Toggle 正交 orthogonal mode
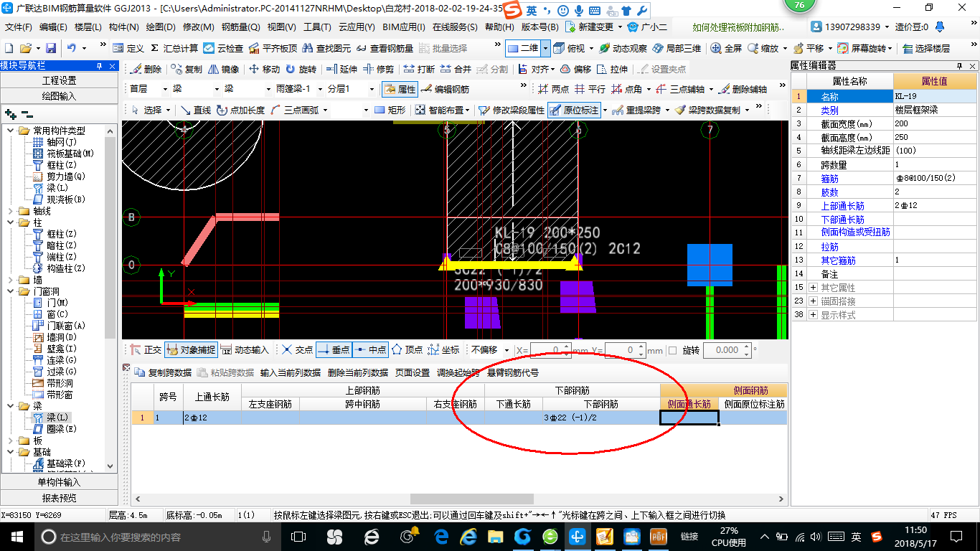 (x=146, y=350)
